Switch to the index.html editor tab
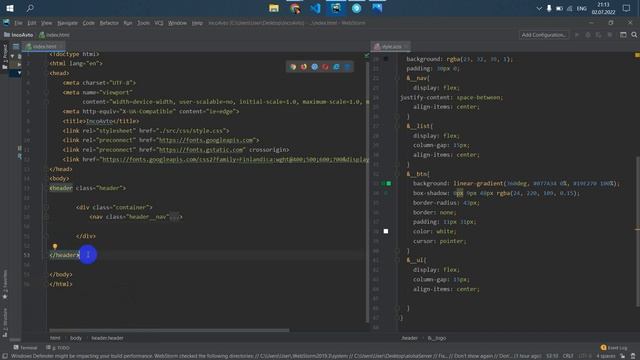 [x=44, y=47]
